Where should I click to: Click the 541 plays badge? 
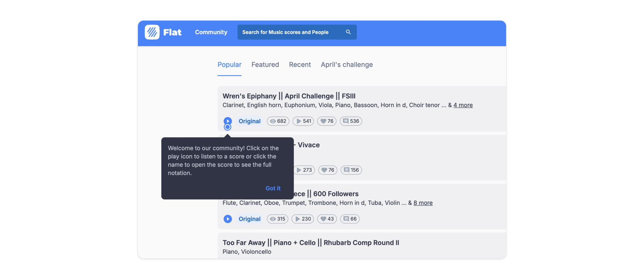303,121
